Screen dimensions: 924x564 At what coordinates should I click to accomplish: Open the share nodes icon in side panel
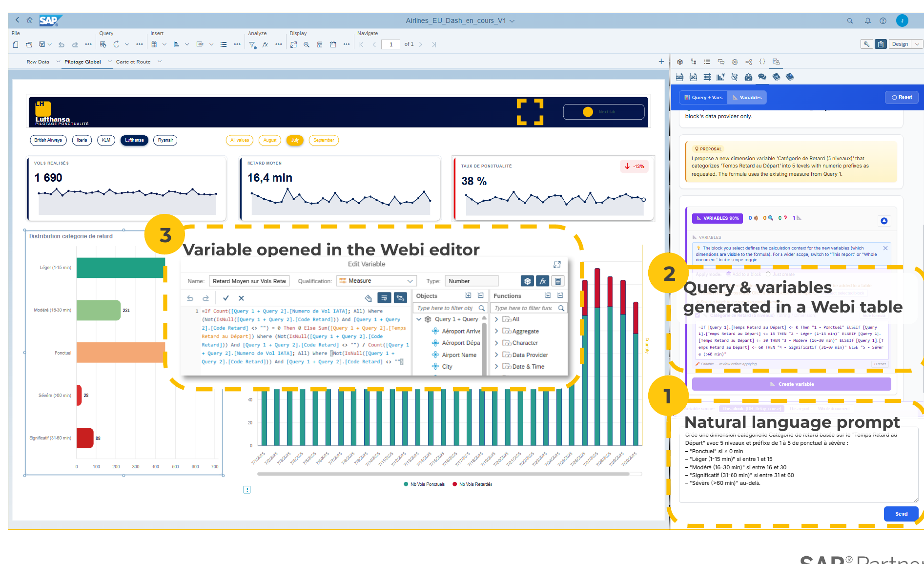click(x=749, y=62)
